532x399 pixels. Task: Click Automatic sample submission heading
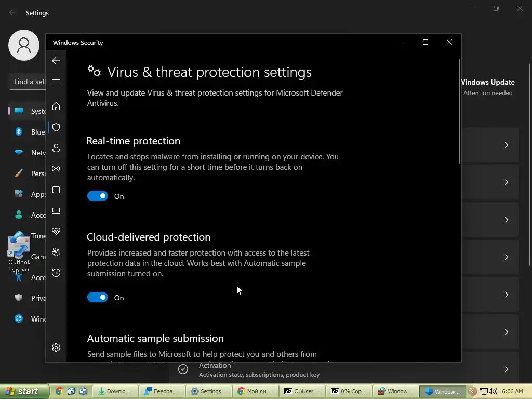[x=155, y=338]
